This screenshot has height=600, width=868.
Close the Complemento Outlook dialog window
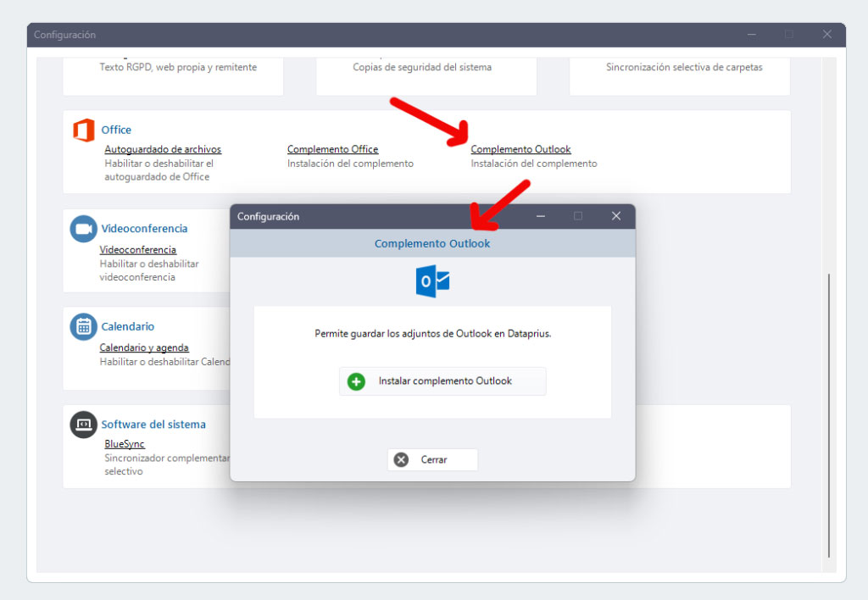point(616,216)
